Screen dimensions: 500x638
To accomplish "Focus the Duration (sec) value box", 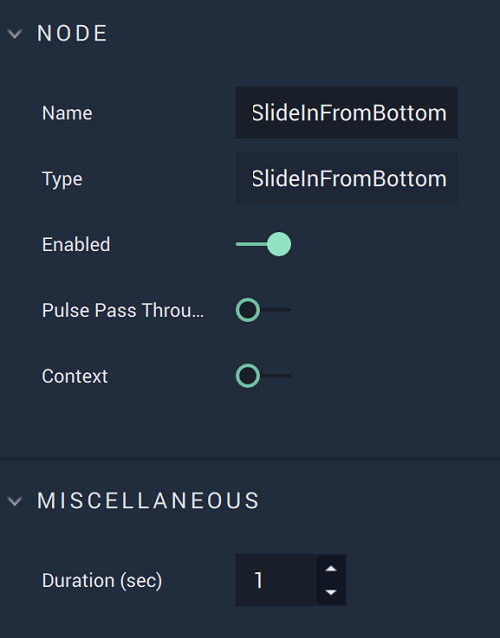I will tap(277, 580).
